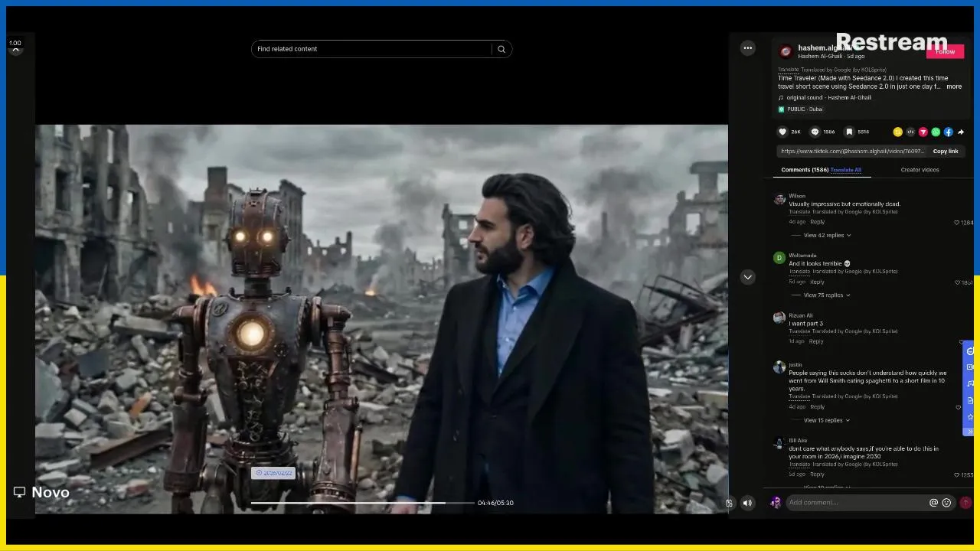
Task: Click commenter name Rizuan Ali
Action: (801, 315)
